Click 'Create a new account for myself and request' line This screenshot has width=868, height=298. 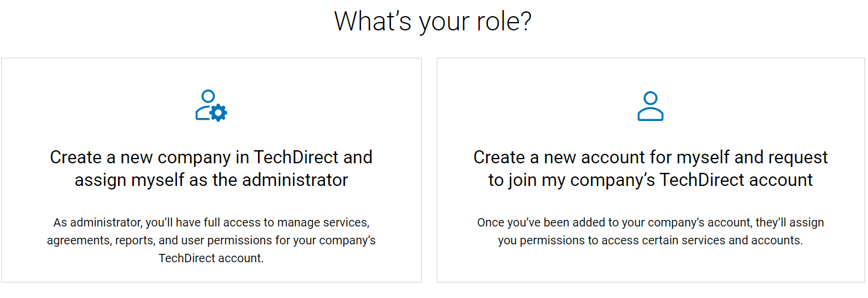[651, 157]
